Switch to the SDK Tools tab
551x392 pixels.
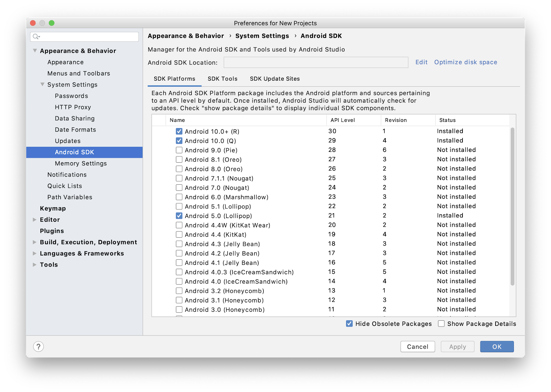[222, 79]
